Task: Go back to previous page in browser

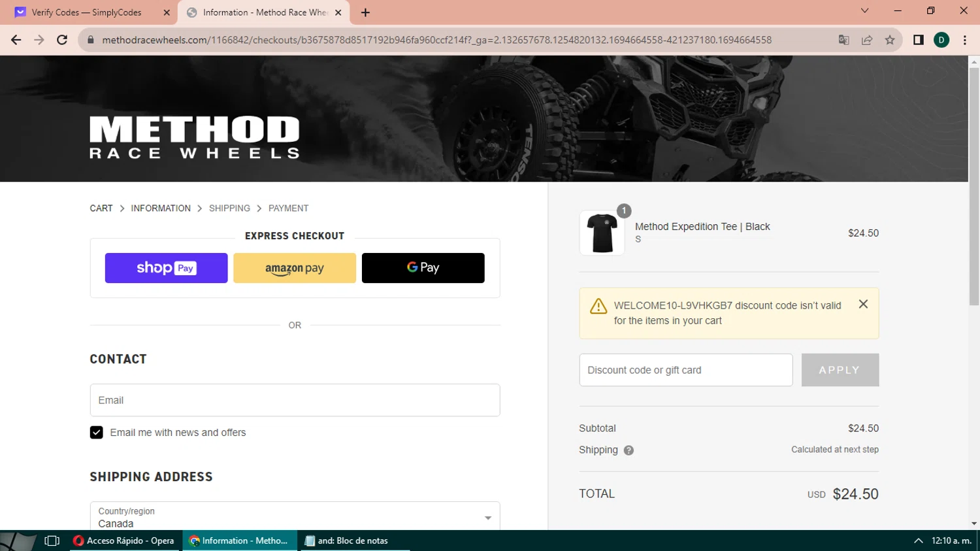Action: pos(16,40)
